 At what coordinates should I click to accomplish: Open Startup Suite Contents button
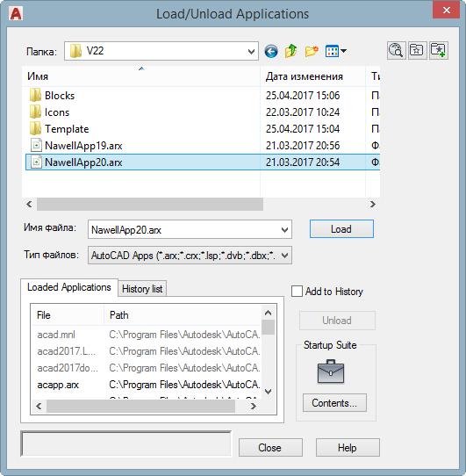tap(334, 403)
